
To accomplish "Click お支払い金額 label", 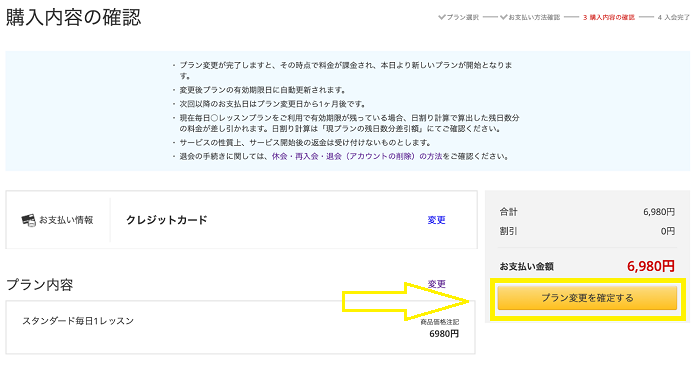I will tap(526, 267).
